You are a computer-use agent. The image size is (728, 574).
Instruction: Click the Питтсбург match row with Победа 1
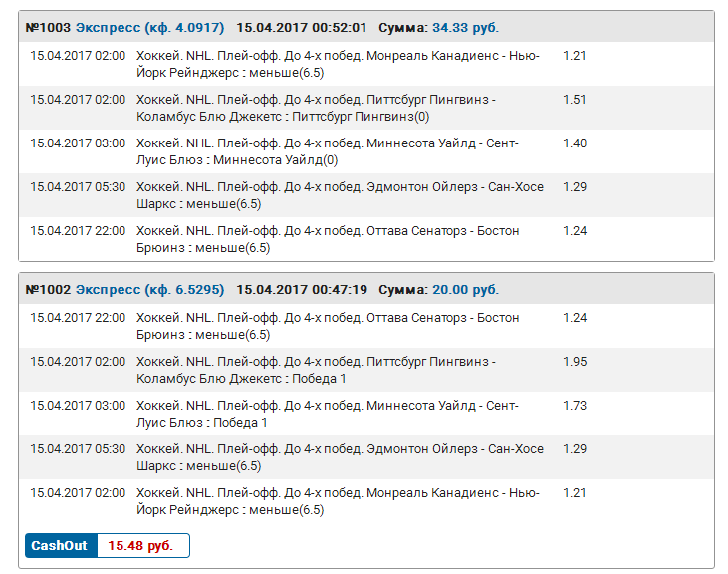pyautogui.click(x=339, y=370)
